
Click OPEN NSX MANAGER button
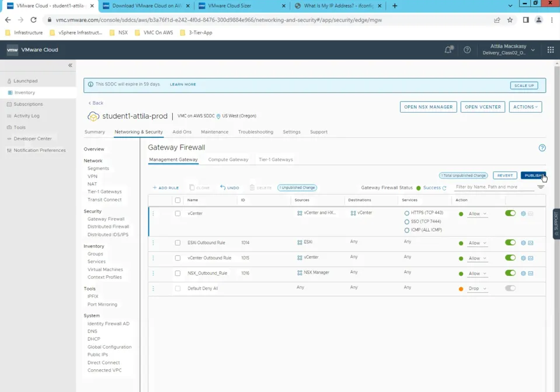[428, 107]
